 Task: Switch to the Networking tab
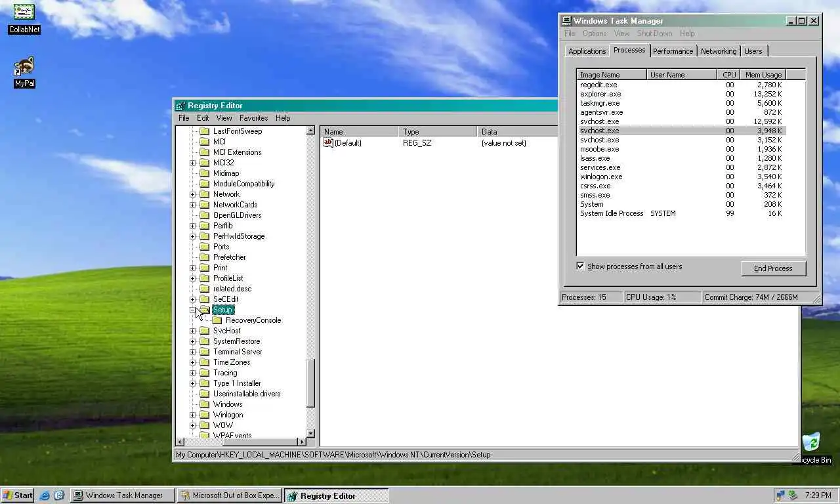(718, 51)
